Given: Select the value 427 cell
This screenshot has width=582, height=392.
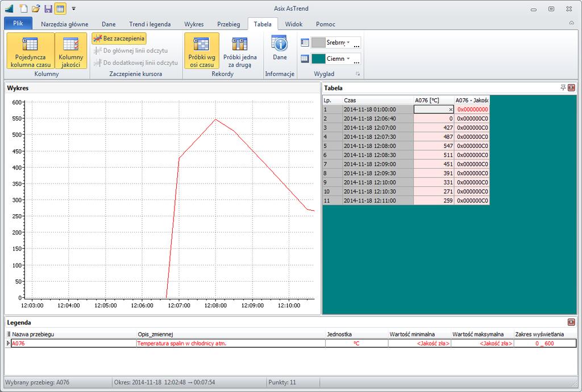Looking at the screenshot, I should (434, 128).
